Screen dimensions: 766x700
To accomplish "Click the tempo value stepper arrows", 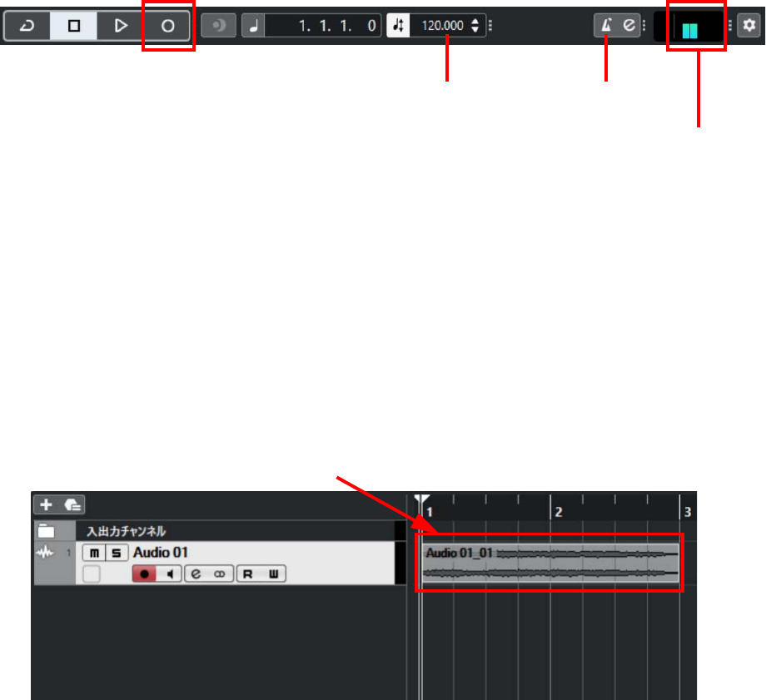I will (475, 26).
